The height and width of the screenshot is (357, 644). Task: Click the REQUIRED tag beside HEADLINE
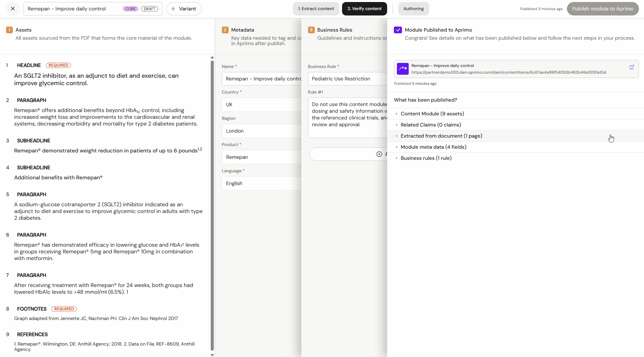[x=59, y=65]
